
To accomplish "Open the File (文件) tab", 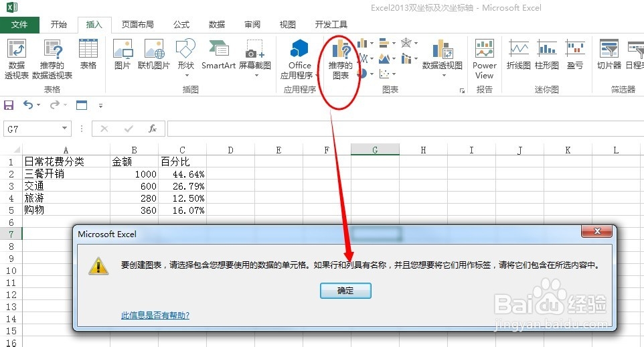I will pos(19,25).
